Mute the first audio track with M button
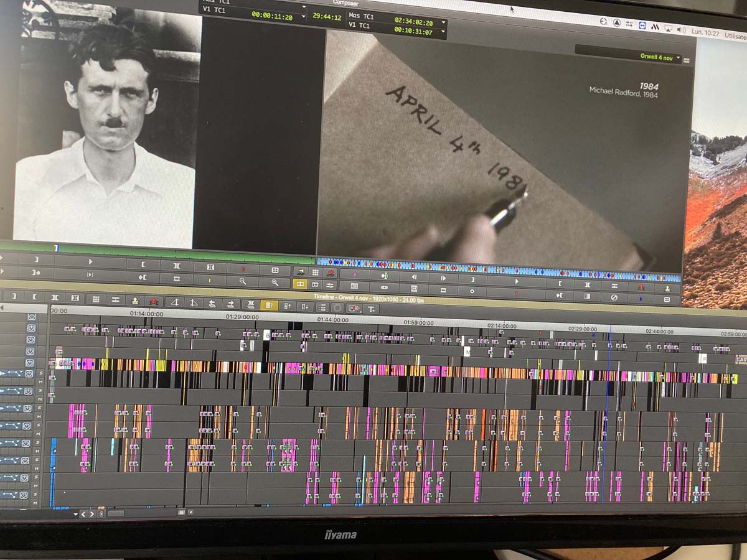The image size is (747, 560). point(42,380)
